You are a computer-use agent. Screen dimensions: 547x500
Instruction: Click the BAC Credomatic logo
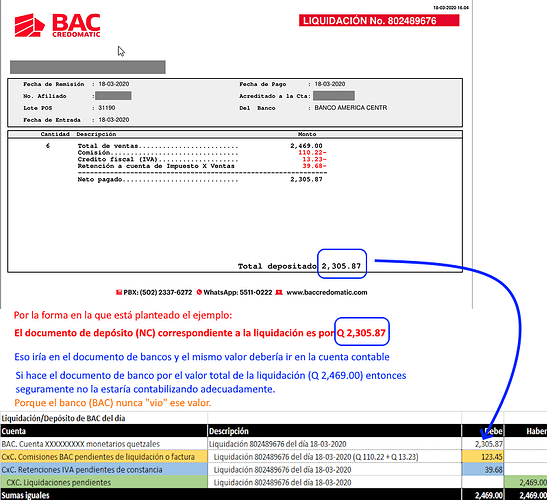[x=57, y=25]
